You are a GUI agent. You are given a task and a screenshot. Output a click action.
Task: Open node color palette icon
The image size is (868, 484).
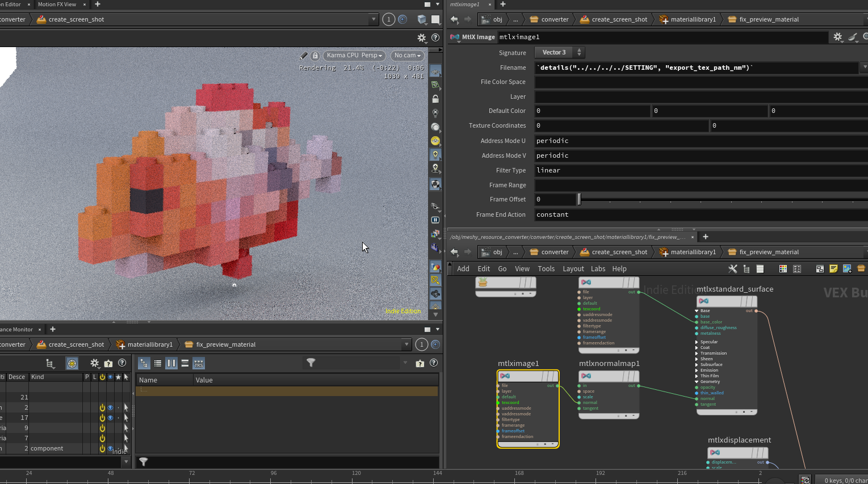tap(783, 269)
